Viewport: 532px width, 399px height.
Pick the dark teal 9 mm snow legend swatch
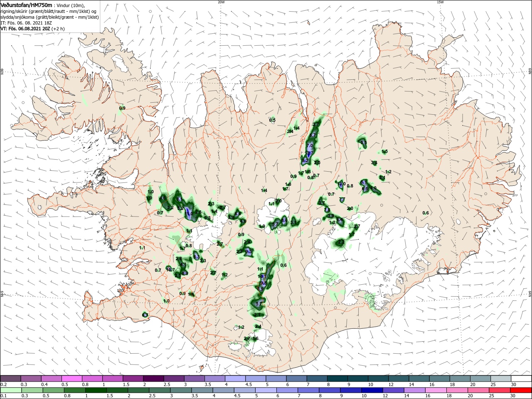(x=358, y=379)
